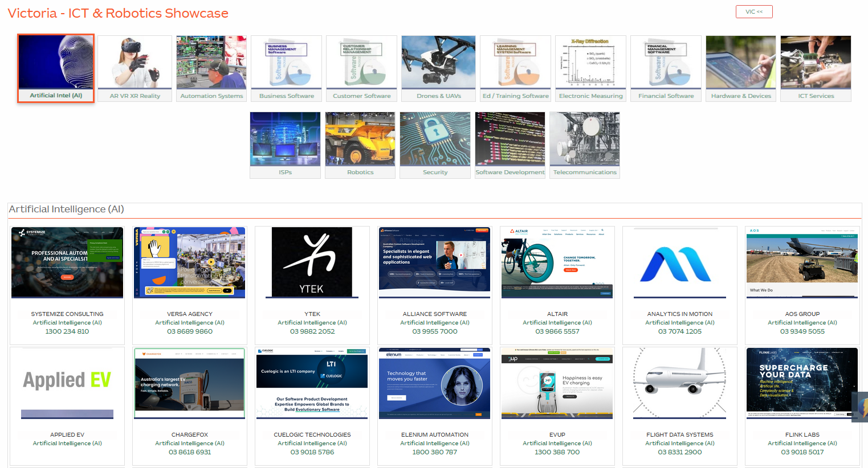Viewport: 868px width, 468px height.
Task: Open the Flight Data Systems airplane thumbnail
Action: click(x=679, y=383)
